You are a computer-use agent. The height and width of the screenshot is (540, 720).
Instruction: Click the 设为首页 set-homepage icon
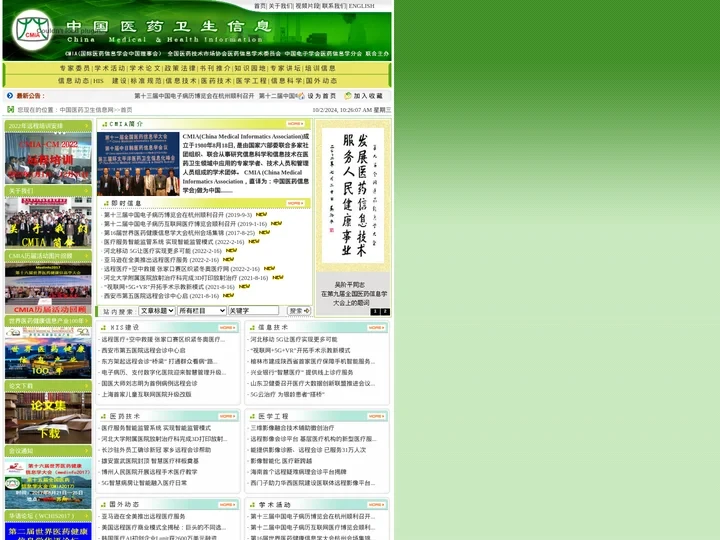point(301,96)
